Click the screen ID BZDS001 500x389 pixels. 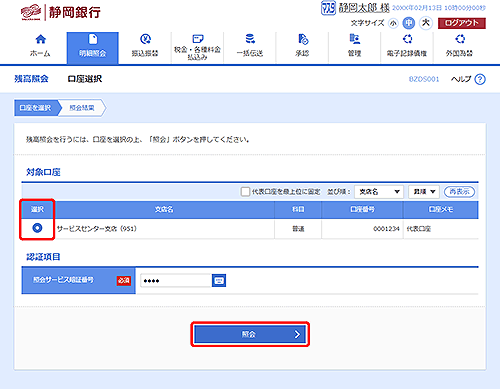(x=424, y=79)
